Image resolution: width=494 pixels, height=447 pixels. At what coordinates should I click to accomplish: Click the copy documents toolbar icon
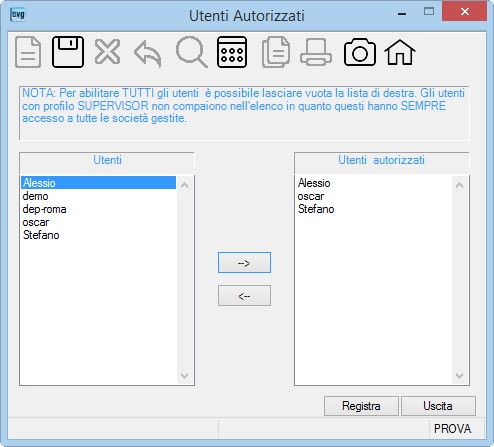point(276,52)
